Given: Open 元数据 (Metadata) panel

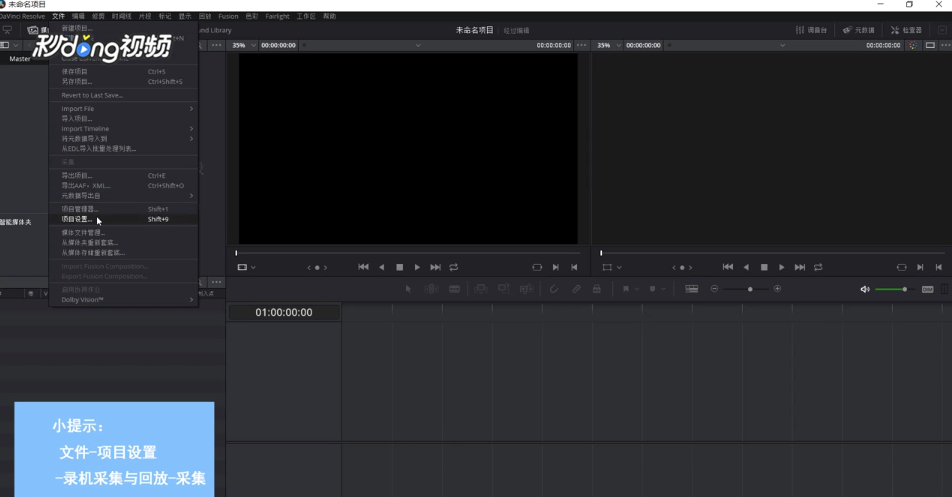Looking at the screenshot, I should coord(858,30).
